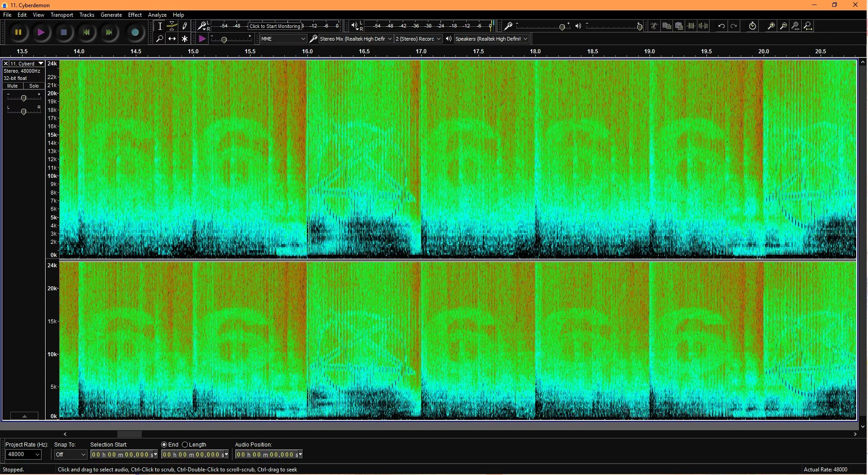868x475 pixels.
Task: Close the 11. Cyberd track with X
Action: click(6, 64)
